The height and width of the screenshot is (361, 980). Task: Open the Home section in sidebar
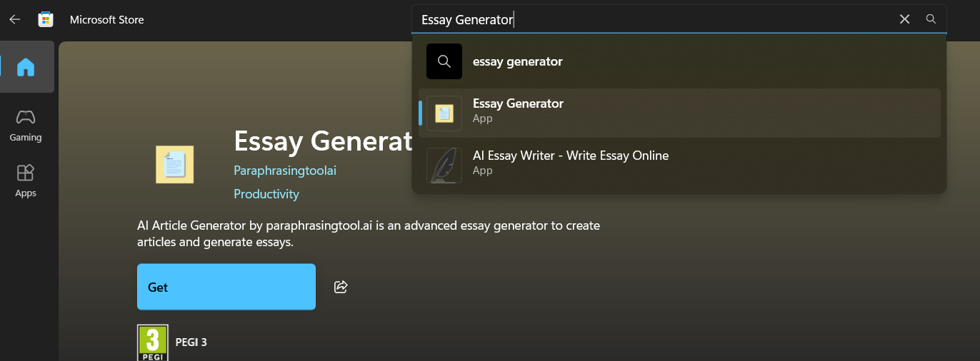(26, 67)
